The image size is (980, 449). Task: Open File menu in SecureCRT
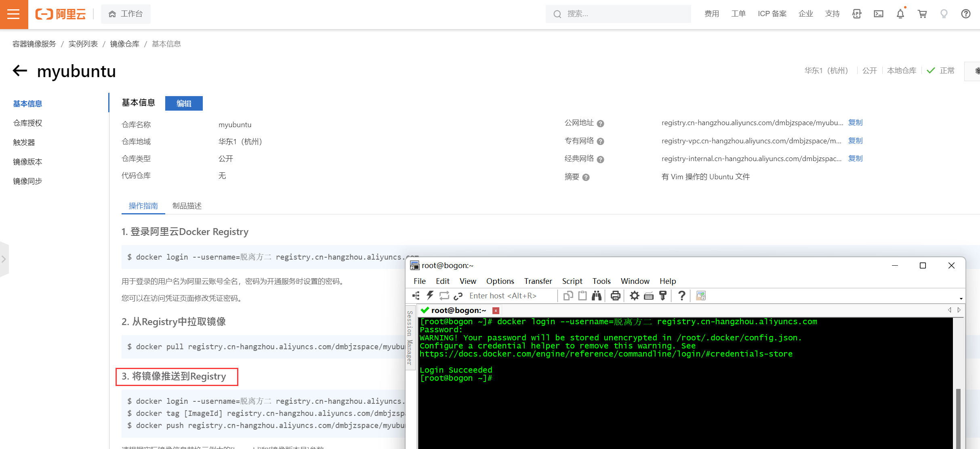pyautogui.click(x=420, y=281)
